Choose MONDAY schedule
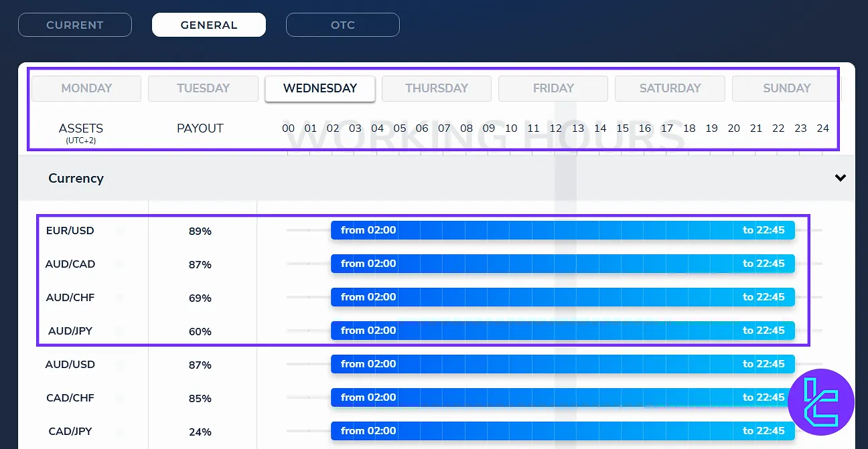 [x=86, y=88]
